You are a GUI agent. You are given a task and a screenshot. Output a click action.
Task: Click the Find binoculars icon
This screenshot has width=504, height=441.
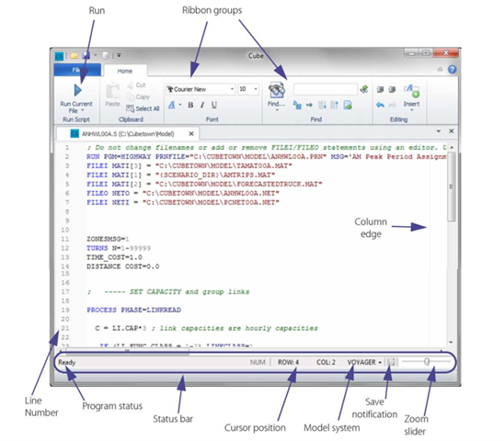[277, 90]
